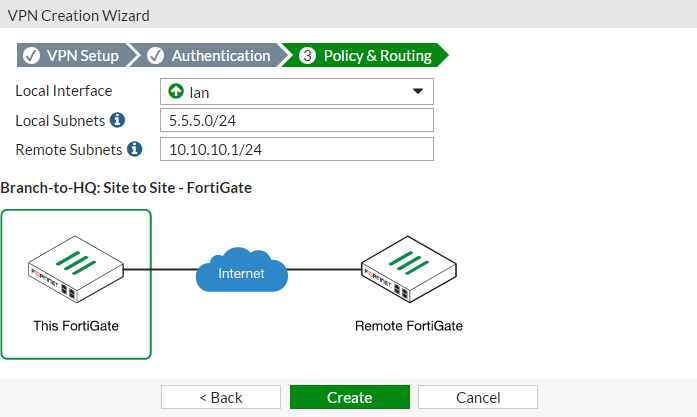Click the lan interface up-arrow icon
The width and height of the screenshot is (697, 417).
coord(176,91)
